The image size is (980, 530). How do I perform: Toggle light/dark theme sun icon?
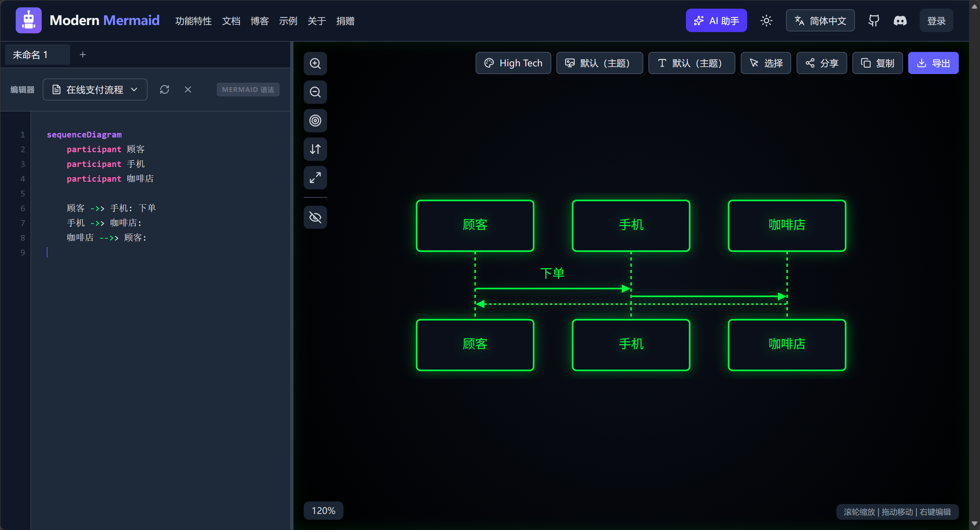click(x=766, y=21)
